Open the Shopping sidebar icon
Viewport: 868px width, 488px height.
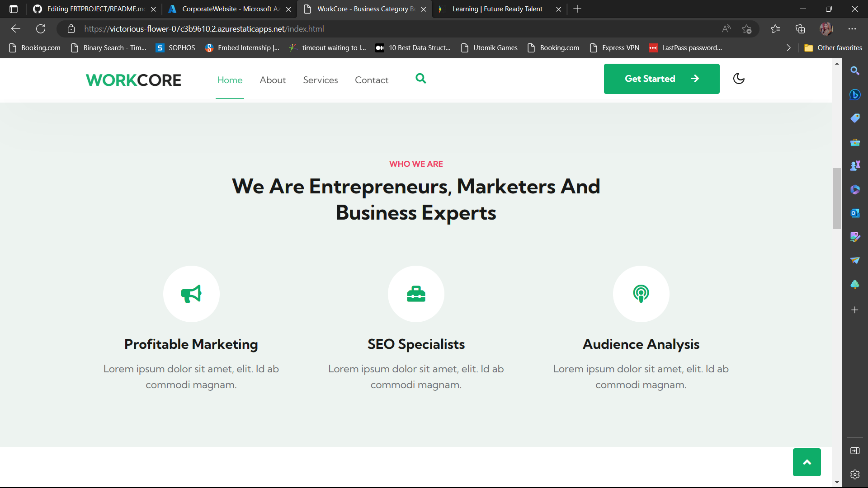click(x=855, y=118)
